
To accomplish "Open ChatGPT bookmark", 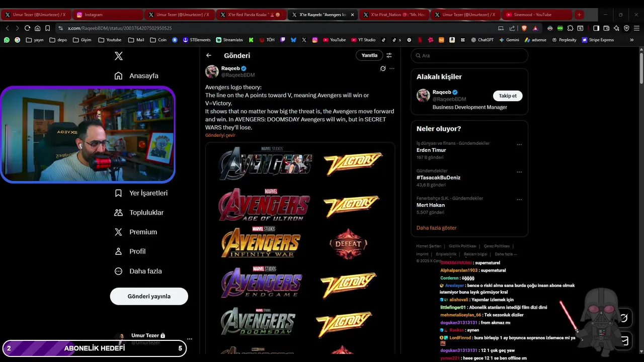I will [482, 40].
